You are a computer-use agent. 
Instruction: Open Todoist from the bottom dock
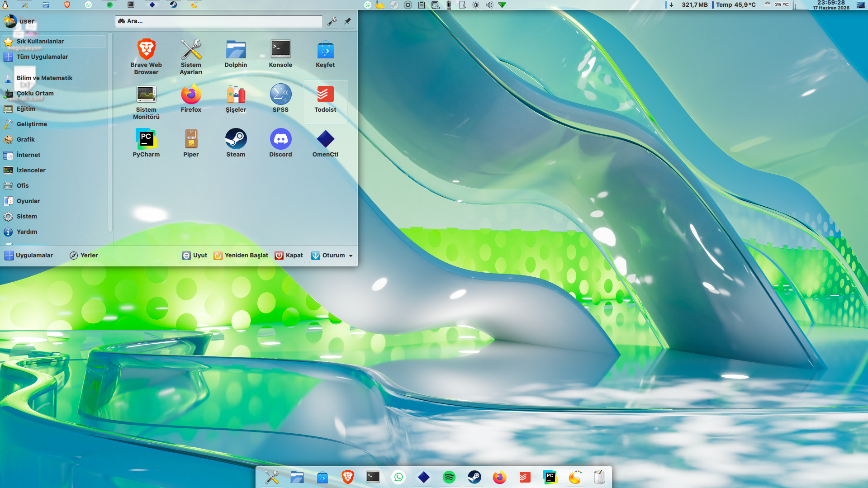[525, 477]
